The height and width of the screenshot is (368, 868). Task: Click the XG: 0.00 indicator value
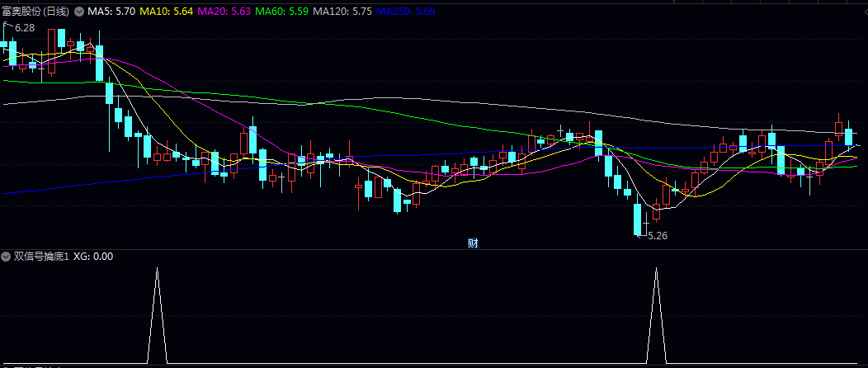click(93, 257)
